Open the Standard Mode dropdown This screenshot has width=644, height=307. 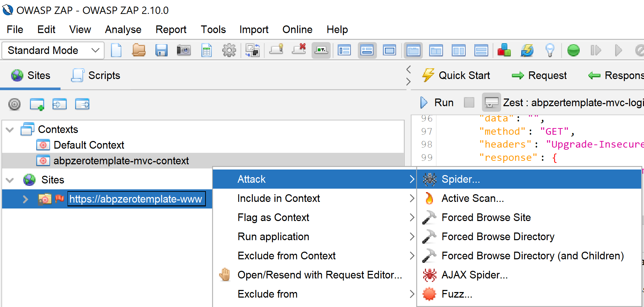click(x=53, y=50)
